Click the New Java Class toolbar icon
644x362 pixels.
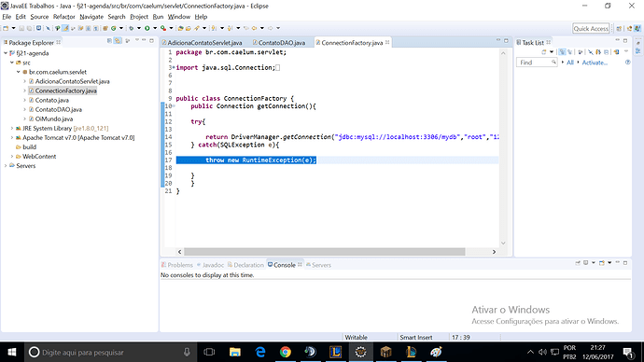point(113,28)
